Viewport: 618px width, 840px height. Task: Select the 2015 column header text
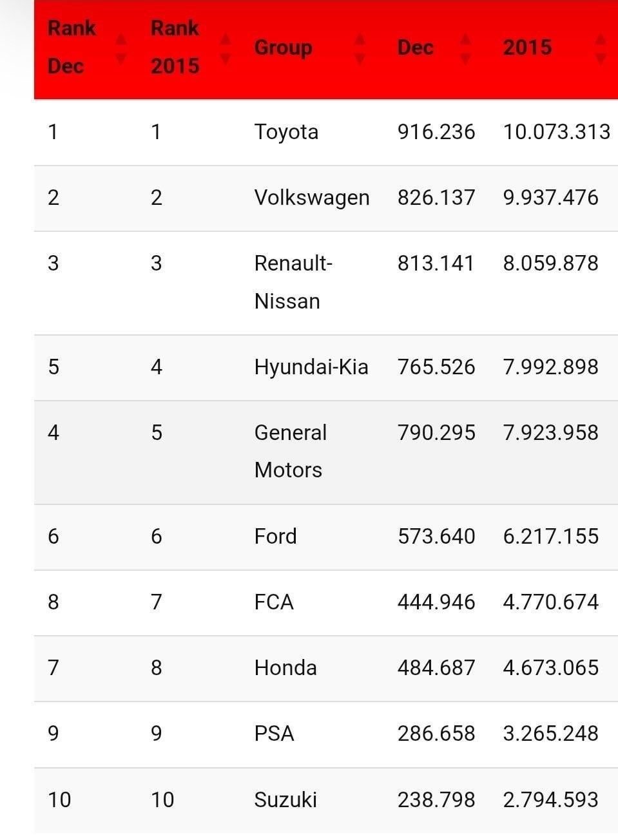pos(527,48)
